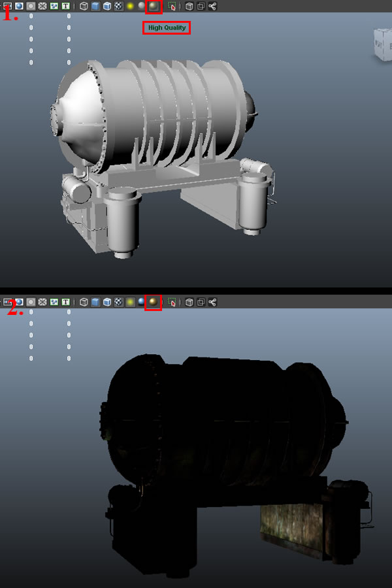Image resolution: width=392 pixels, height=588 pixels.
Task: Toggle X-Ray Active Components in top viewport
Action: click(201, 6)
